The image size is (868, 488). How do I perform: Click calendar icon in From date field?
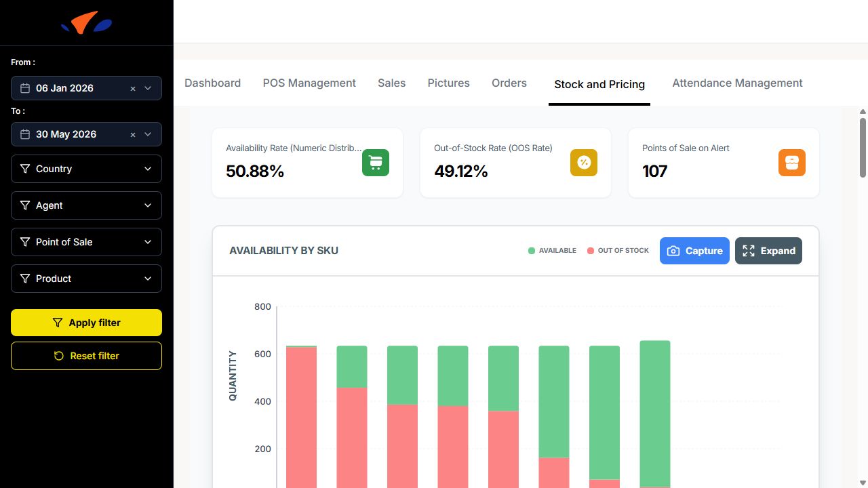click(x=25, y=88)
